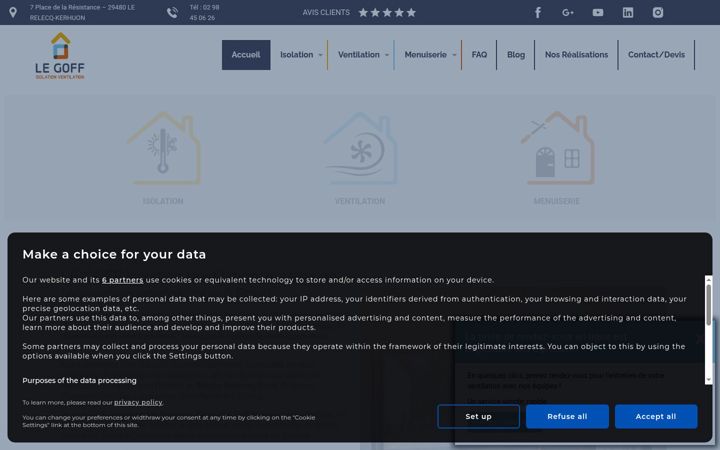
Task: Open the Blog menu item
Action: (x=516, y=55)
